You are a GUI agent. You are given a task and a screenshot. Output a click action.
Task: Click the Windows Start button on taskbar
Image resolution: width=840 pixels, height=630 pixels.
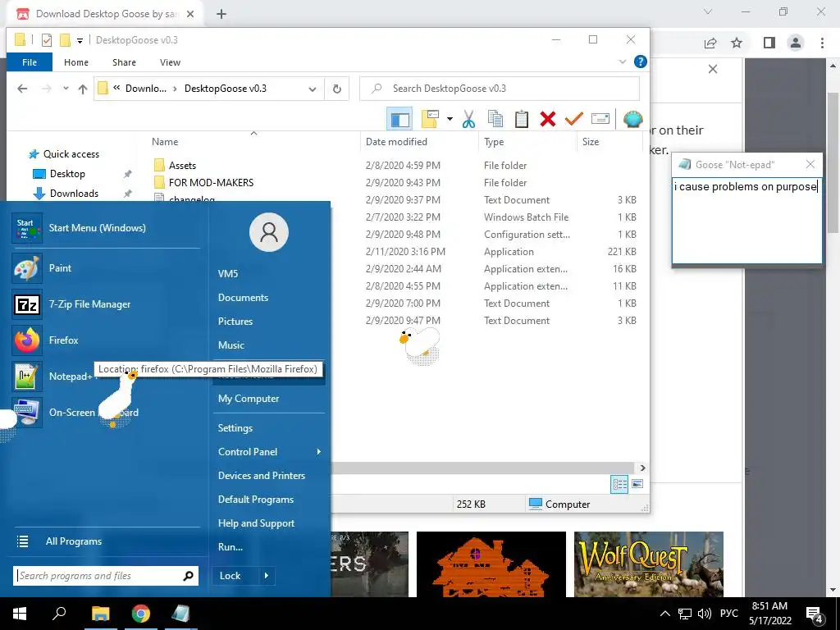tap(20, 614)
